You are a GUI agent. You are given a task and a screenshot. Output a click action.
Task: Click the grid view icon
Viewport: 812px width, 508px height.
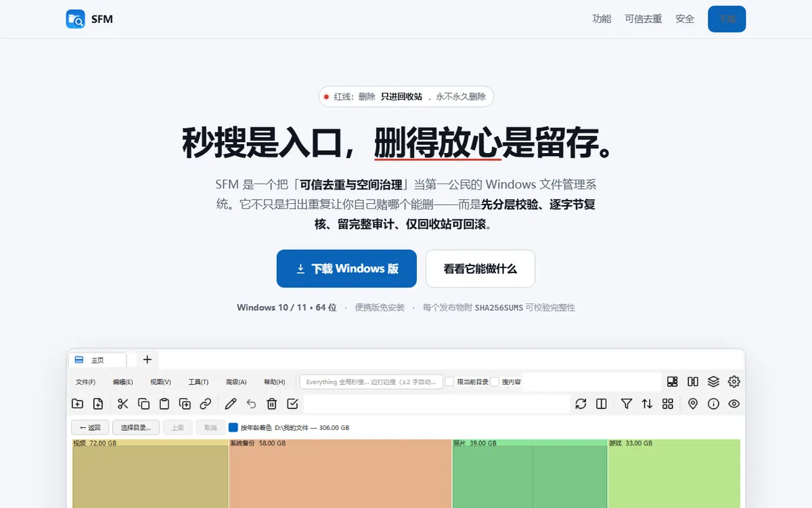click(668, 404)
